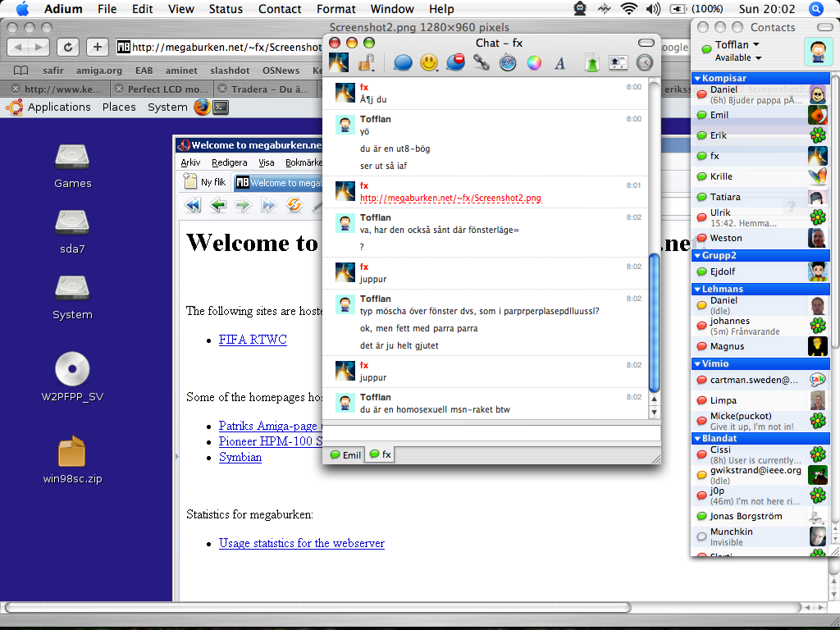Toggle the Contacts window toolbar pill button
The image size is (840, 630).
pyautogui.click(x=825, y=27)
